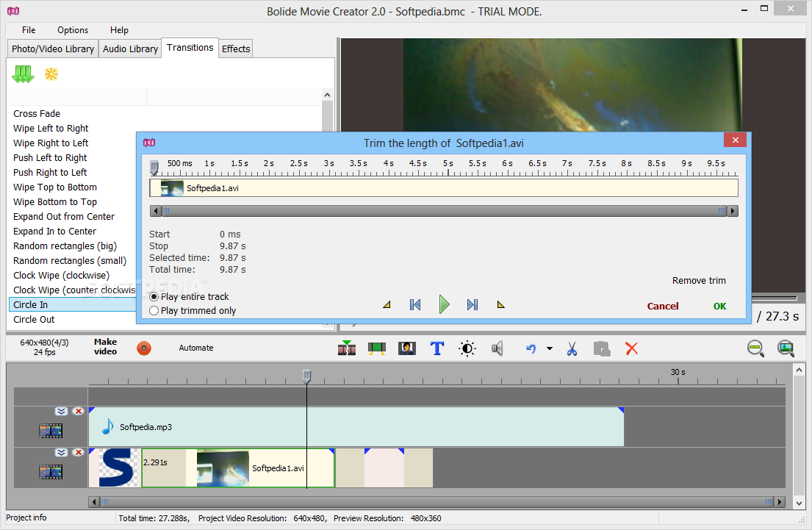
Task: Click the music note on Softpedia.mp3 clip
Action: tap(108, 426)
